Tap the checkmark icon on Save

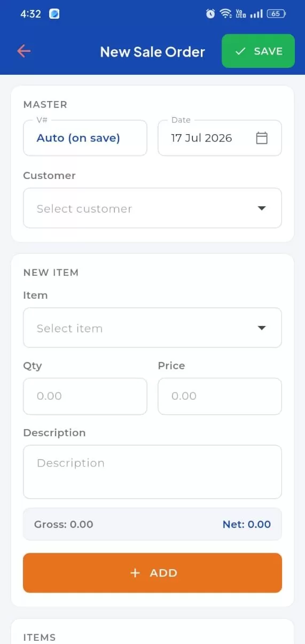240,51
